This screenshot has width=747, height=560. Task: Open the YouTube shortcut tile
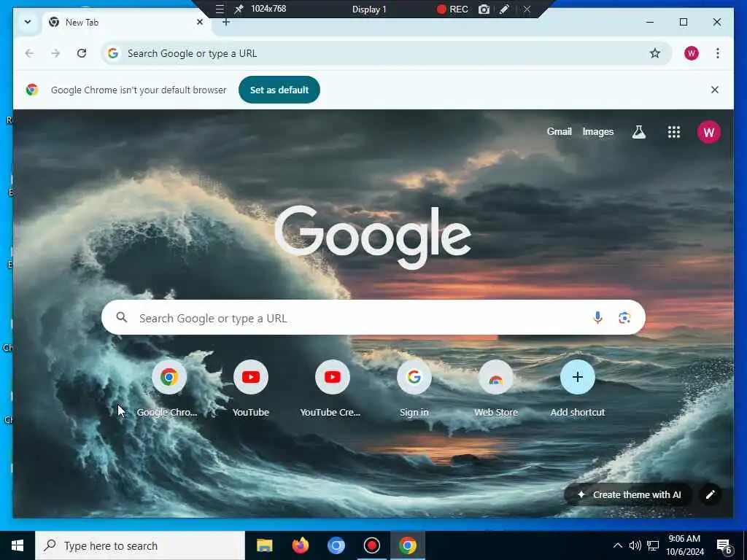pos(251,389)
